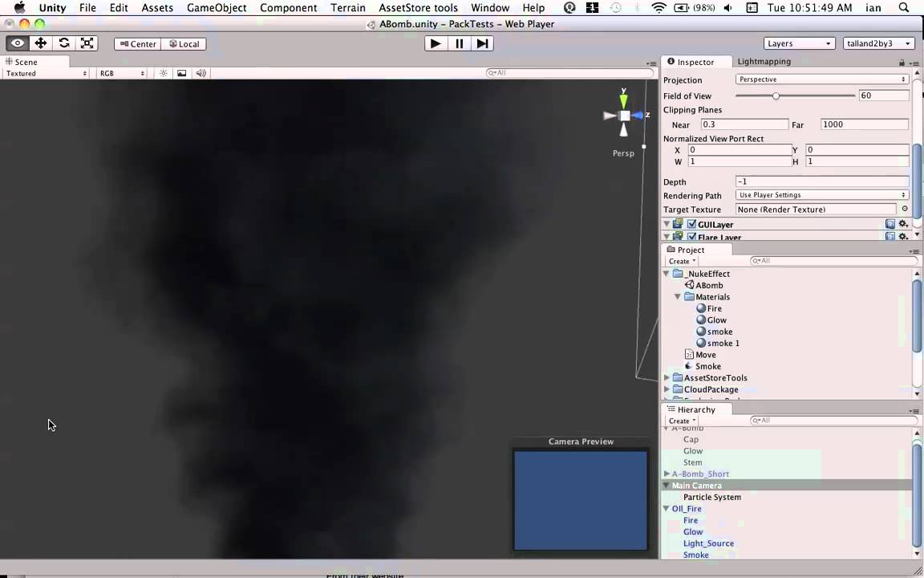
Task: Open the RGB render mode dropdown
Action: [x=122, y=73]
